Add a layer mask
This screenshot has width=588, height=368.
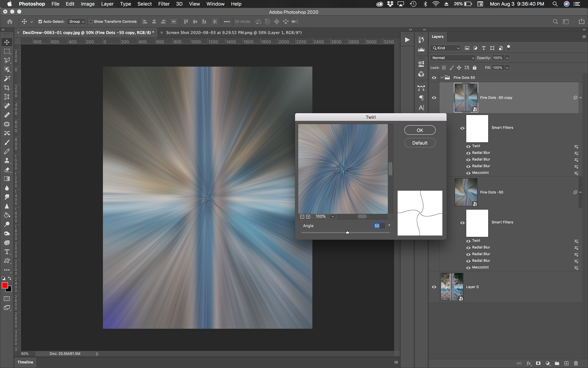coord(538,363)
